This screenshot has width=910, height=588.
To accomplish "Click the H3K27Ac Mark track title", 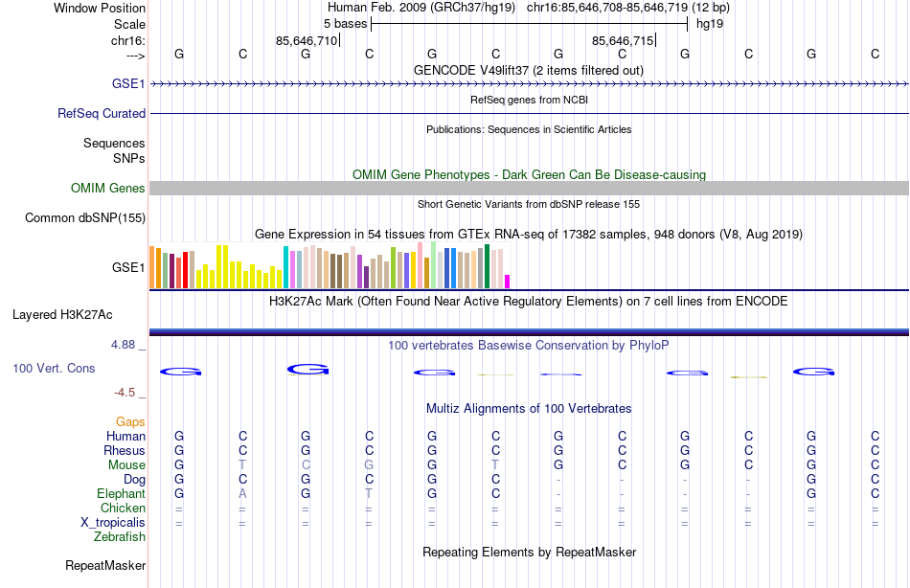I will point(529,302).
